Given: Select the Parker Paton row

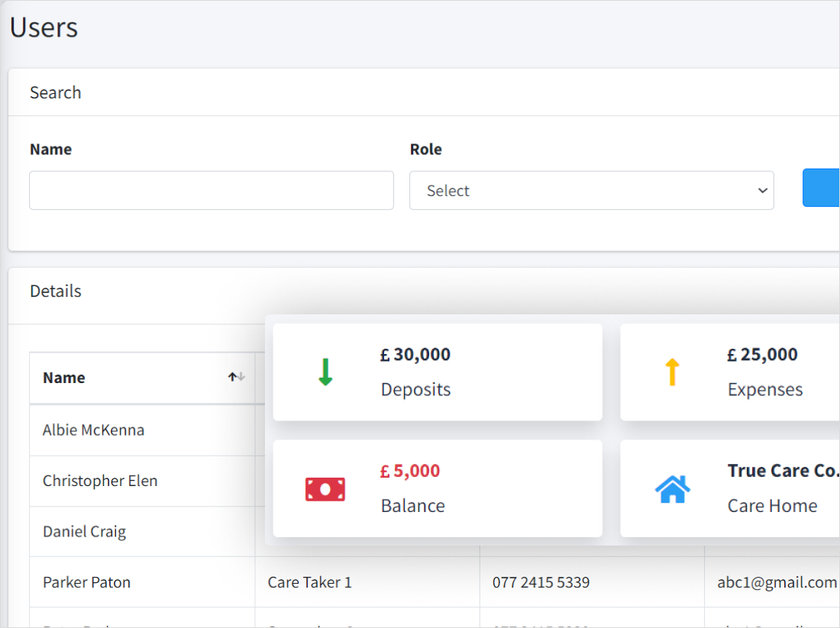Looking at the screenshot, I should pos(86,582).
